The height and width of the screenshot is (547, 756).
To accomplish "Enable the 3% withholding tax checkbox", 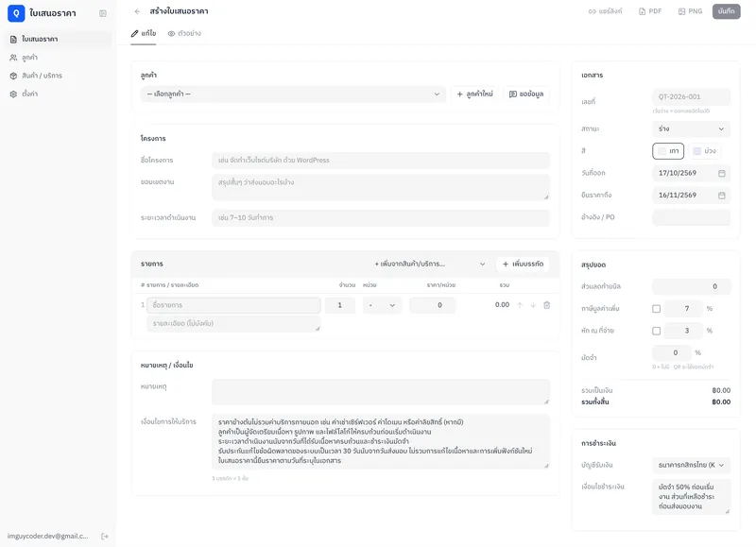I will point(656,331).
